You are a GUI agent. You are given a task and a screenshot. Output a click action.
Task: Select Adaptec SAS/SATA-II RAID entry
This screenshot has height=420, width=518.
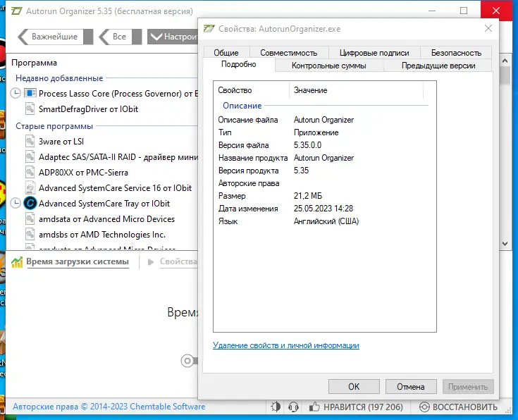tap(118, 157)
